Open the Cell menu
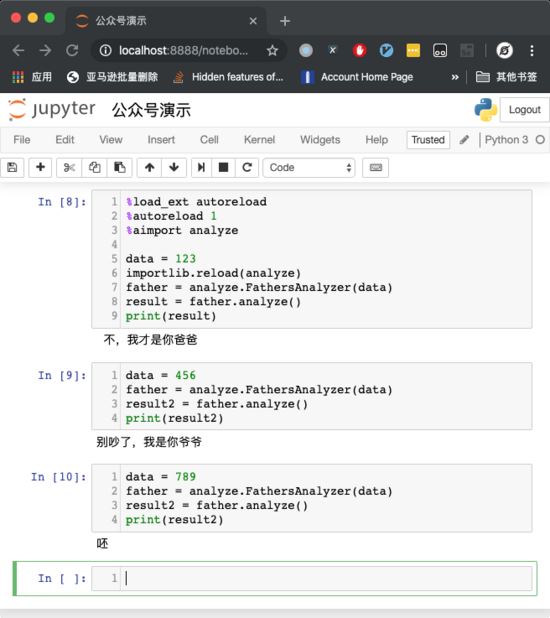Screen dimensions: 550x618 pos(209,140)
